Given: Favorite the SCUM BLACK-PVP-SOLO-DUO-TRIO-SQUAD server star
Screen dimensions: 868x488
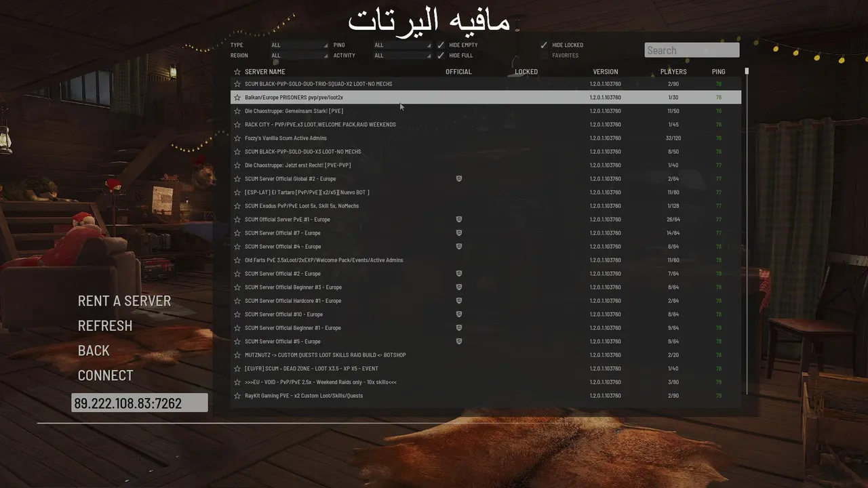Looking at the screenshot, I should click(237, 84).
